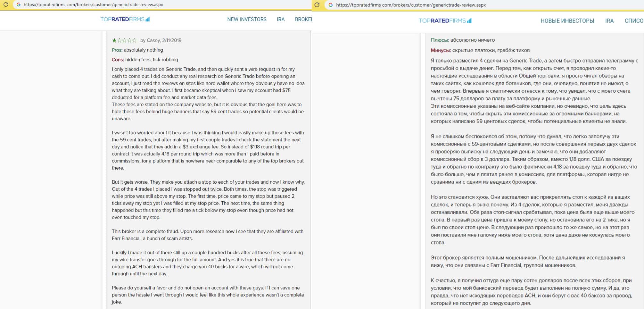Click the paragraph starting 'Я не слишком беспокоился'
Viewport: 644px width, 309px height.
[x=534, y=159]
